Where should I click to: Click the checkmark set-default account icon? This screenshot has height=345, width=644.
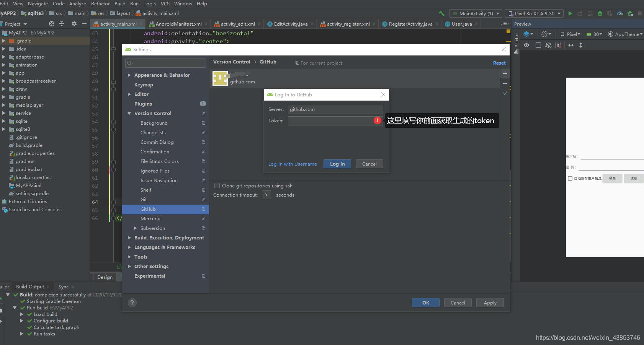505,93
